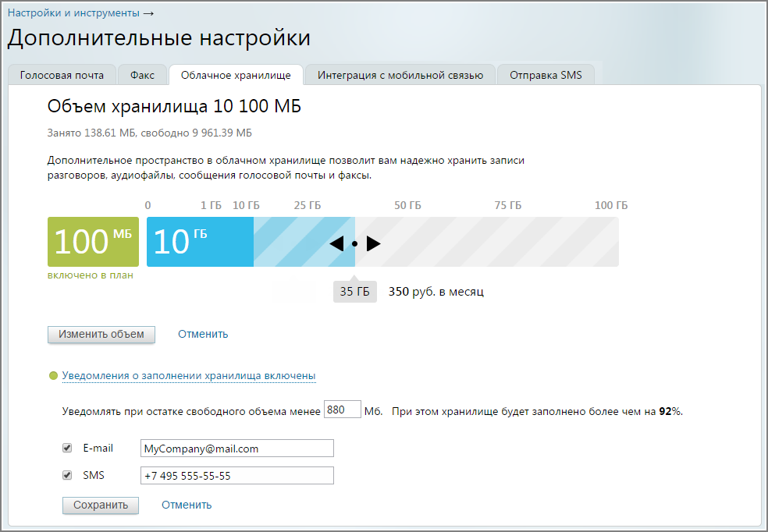
Task: Click the green notification status dot
Action: [x=53, y=376]
